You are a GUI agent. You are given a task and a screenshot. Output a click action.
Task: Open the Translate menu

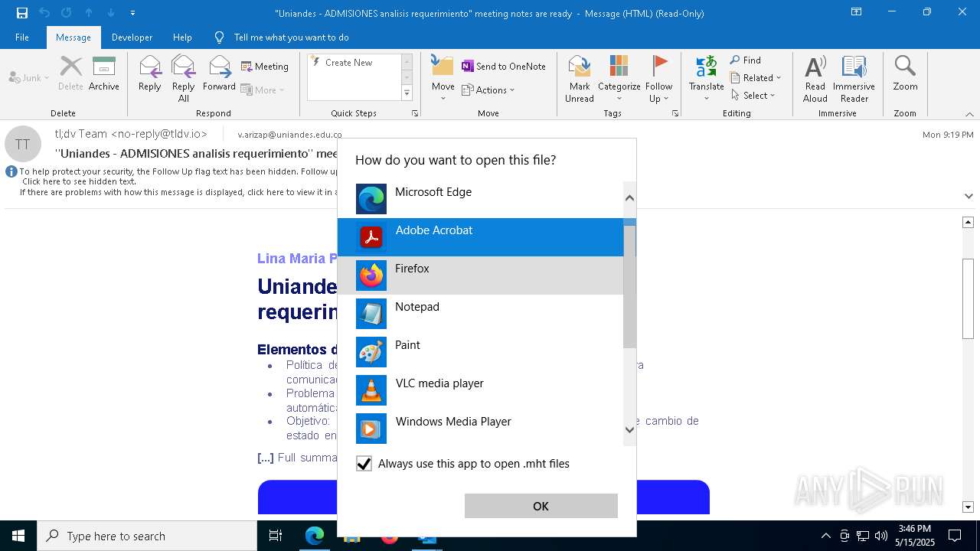pos(706,78)
